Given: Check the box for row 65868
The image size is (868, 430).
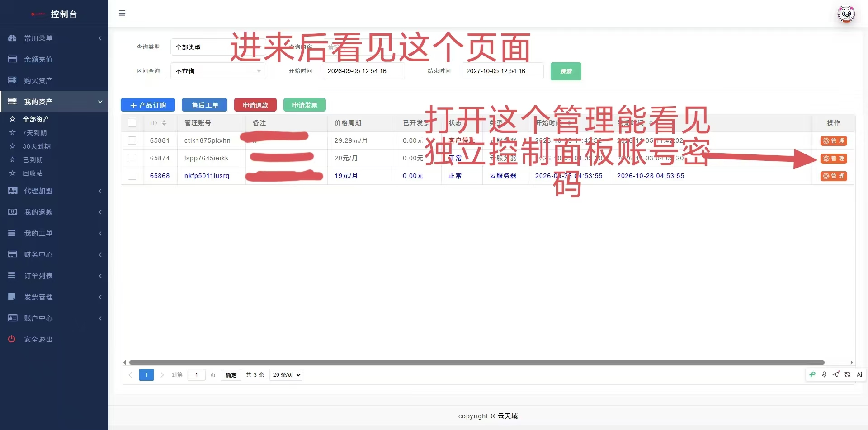Looking at the screenshot, I should [x=132, y=176].
